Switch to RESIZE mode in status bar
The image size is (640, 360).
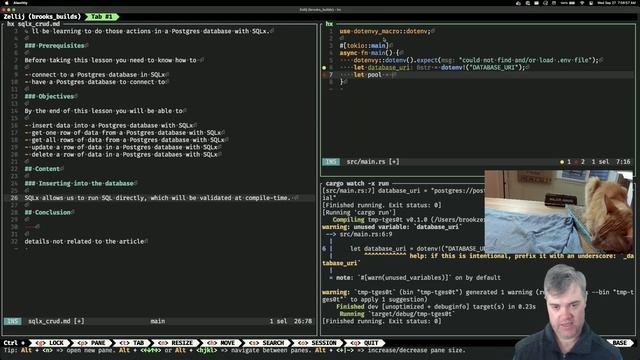point(176,343)
